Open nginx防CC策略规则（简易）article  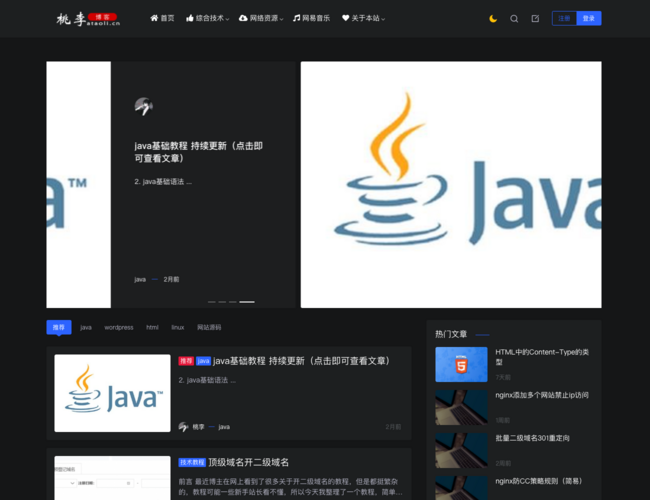[x=539, y=481]
